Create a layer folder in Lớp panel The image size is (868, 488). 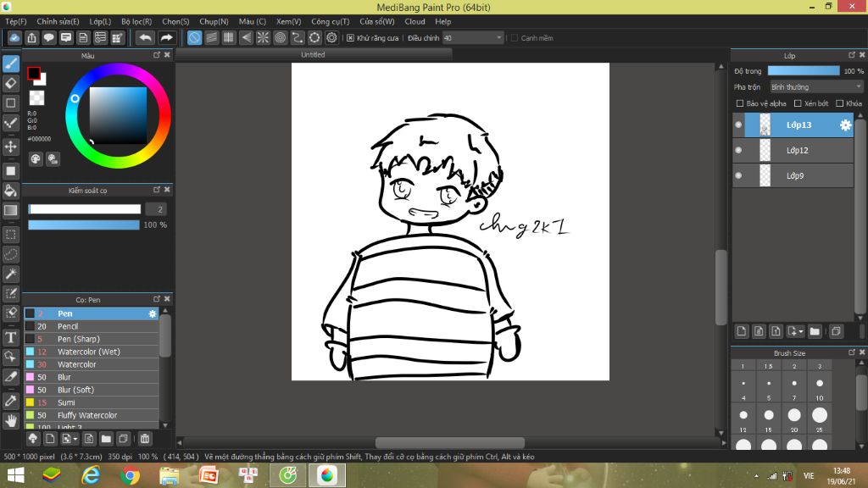tap(815, 331)
